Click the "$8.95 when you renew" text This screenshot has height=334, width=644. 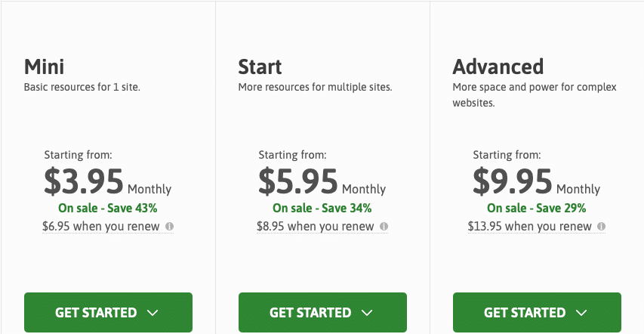pos(315,226)
